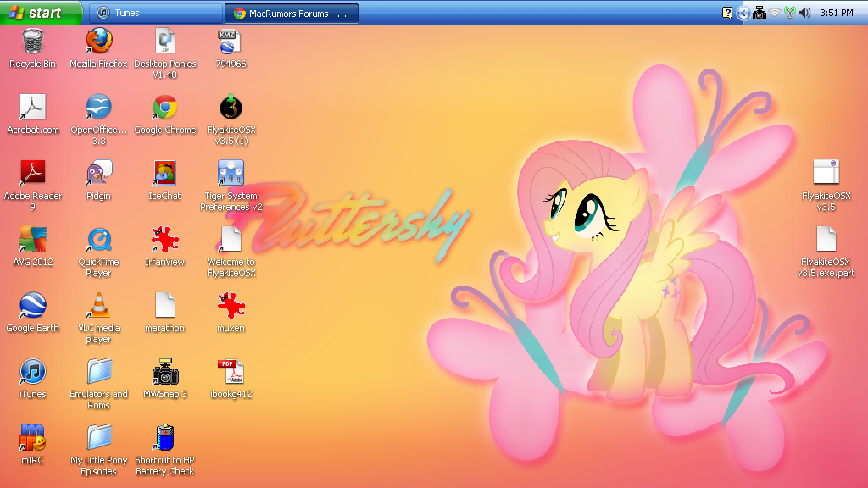The image size is (868, 488).
Task: Select the FlyakiteOSX v3.5 window-style file icon
Action: [x=826, y=172]
